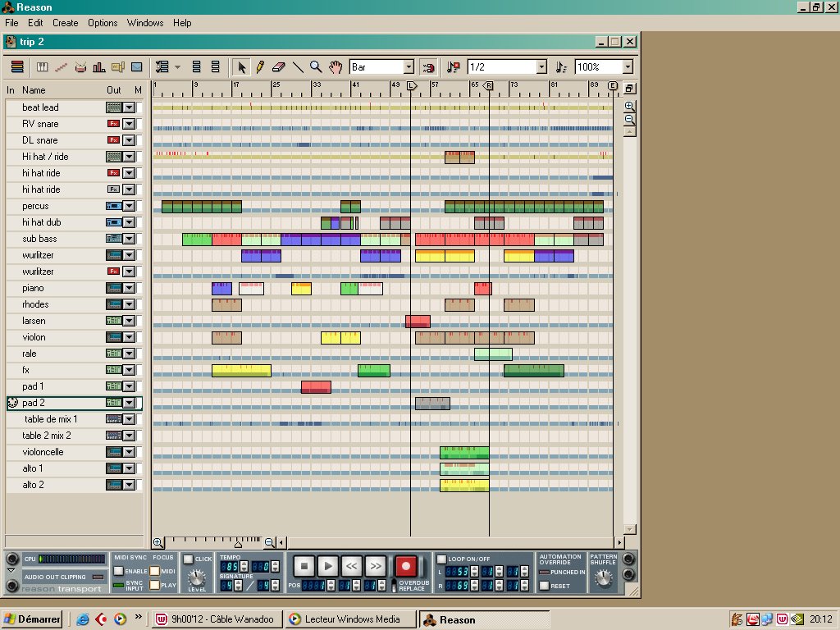The image size is (840, 630).
Task: Show the key lane piano keyboard icon
Action: click(43, 67)
